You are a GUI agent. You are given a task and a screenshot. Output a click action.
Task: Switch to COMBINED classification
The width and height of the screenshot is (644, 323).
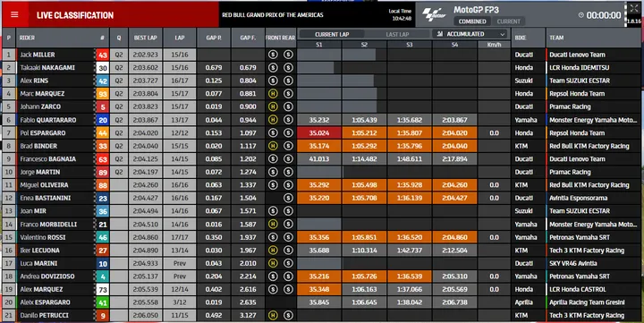472,21
